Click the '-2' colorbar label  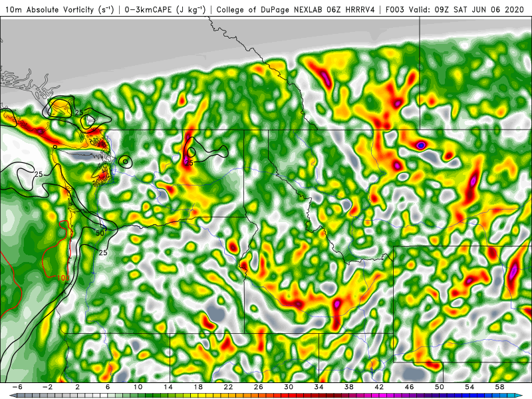(47, 387)
